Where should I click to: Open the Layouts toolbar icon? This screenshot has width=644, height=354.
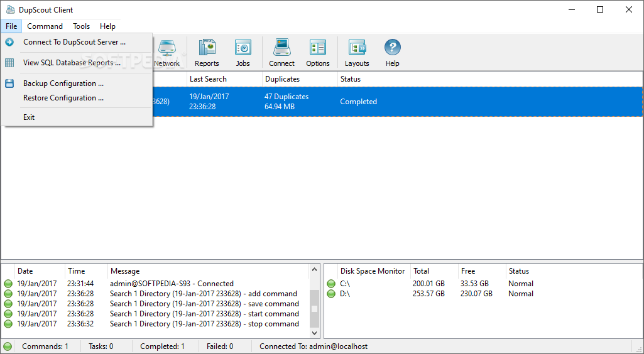[x=357, y=48]
